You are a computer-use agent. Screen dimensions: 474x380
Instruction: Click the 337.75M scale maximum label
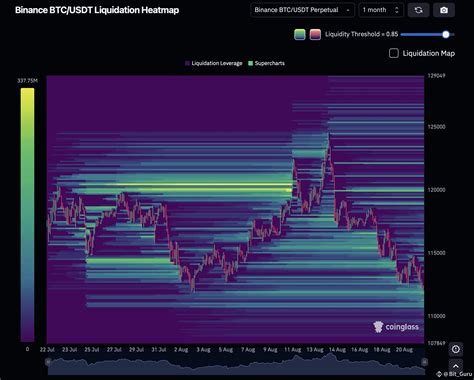pyautogui.click(x=28, y=81)
